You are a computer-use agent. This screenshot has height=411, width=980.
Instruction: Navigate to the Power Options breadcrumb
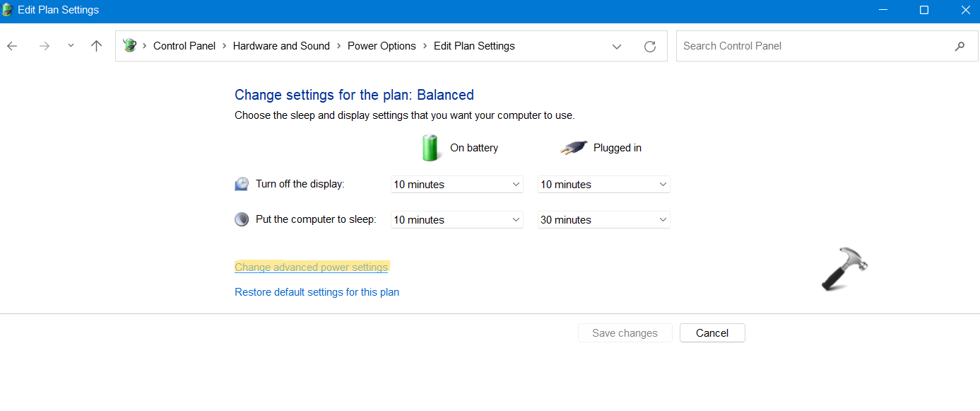(x=382, y=46)
